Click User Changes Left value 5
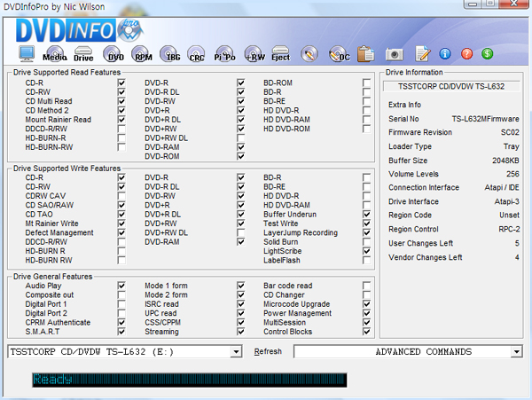 517,243
